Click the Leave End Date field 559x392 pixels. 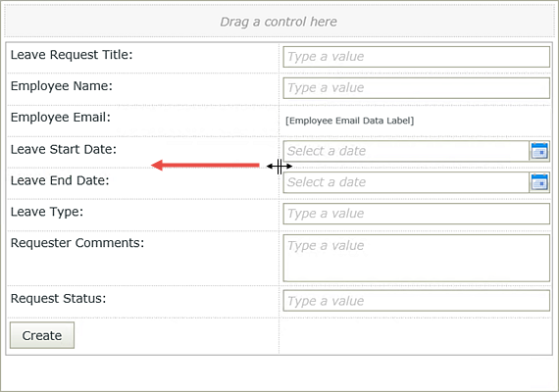[x=406, y=182]
